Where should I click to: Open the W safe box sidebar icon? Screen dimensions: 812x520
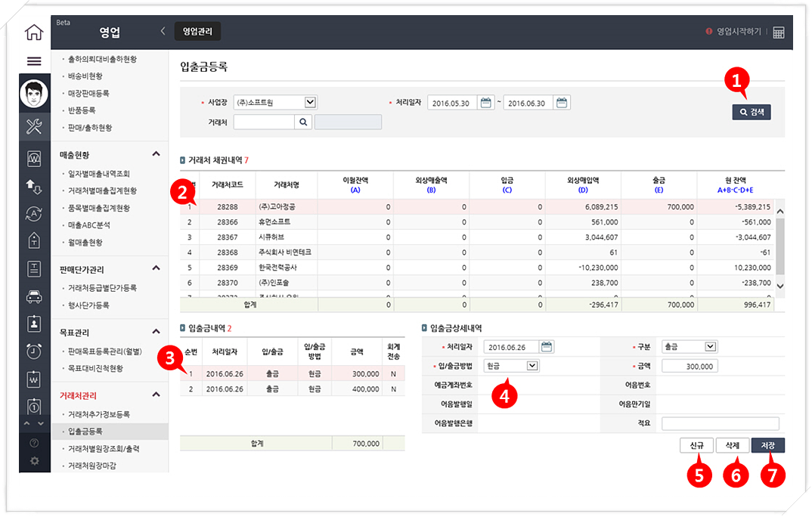(x=34, y=159)
